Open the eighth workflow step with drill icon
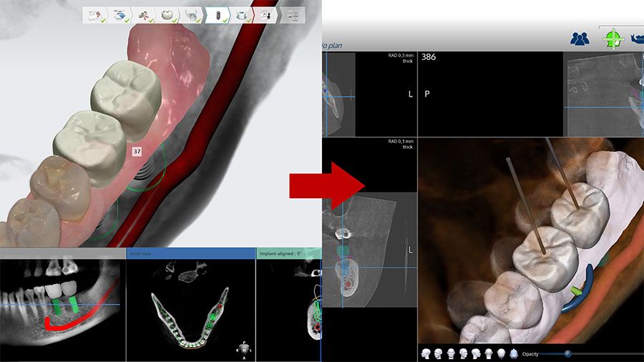Image resolution: width=644 pixels, height=362 pixels. (265, 15)
